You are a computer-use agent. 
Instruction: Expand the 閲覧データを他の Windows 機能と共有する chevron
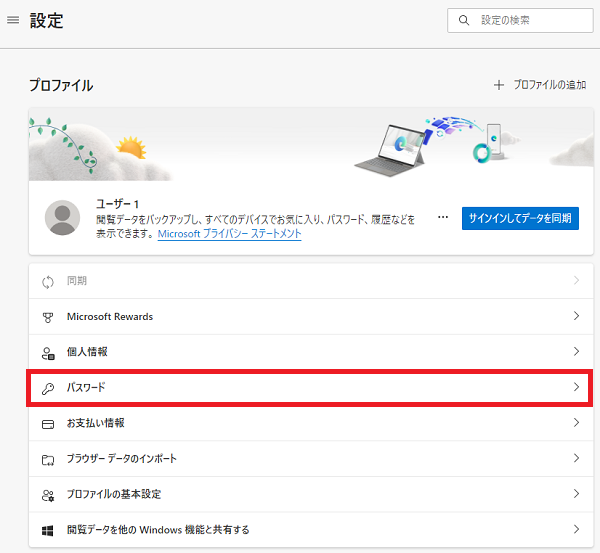(x=576, y=529)
